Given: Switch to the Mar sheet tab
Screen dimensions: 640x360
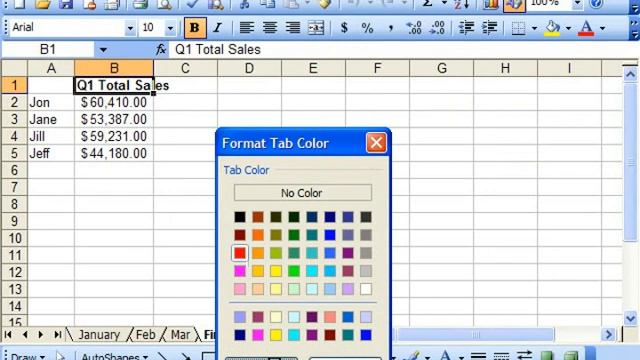Looking at the screenshot, I should [x=180, y=335].
